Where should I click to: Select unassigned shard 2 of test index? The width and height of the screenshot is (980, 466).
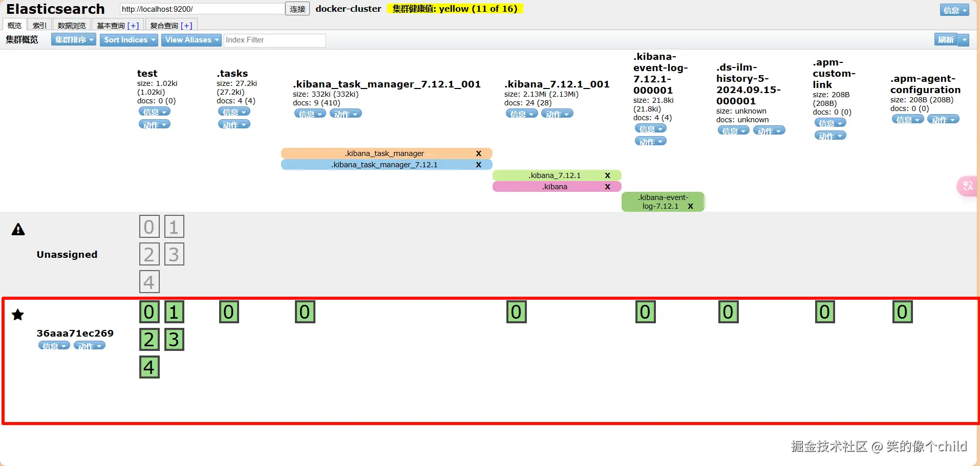tap(149, 254)
